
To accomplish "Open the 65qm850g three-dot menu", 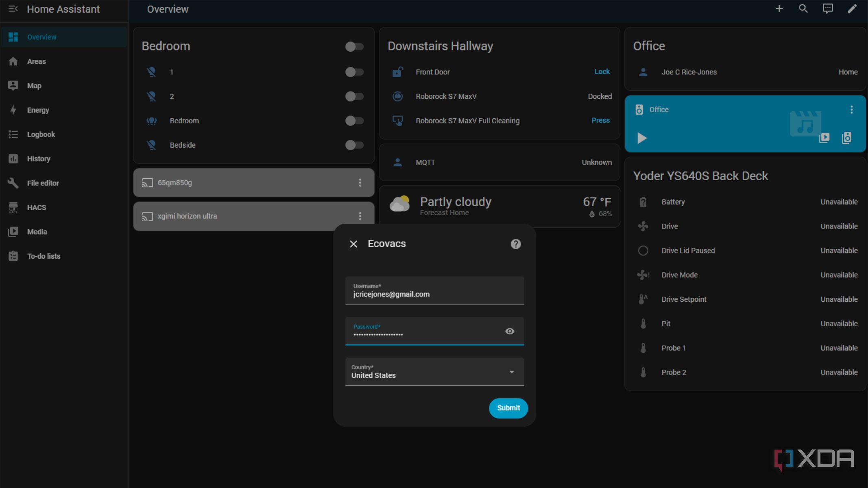I will click(360, 183).
